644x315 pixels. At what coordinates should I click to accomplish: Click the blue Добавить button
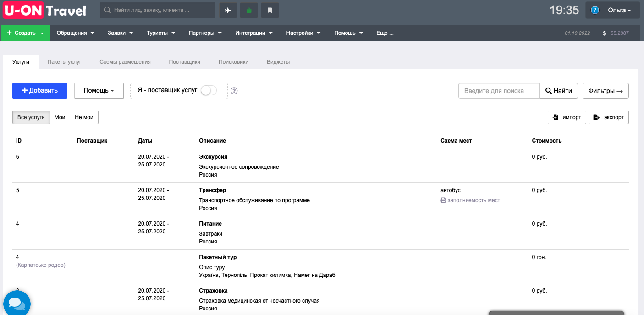coord(40,91)
